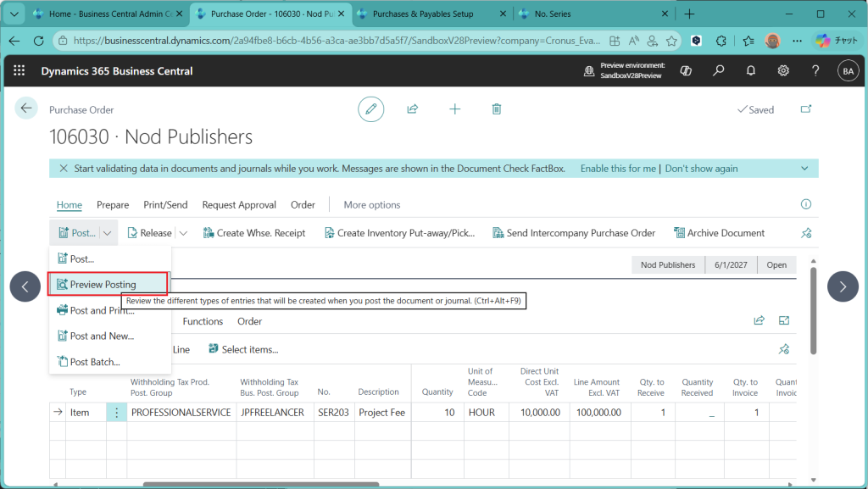Image resolution: width=868 pixels, height=489 pixels.
Task: Click the Enable this for me link
Action: [x=618, y=169]
